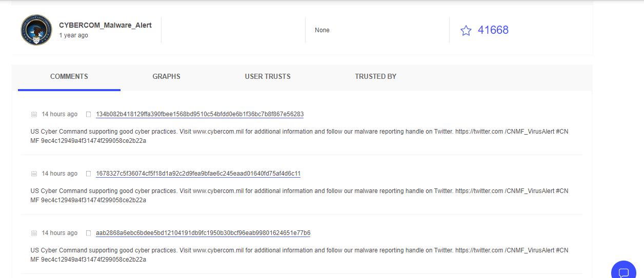Screen dimensions: 644x278
Task: Go to the Trusted By tab
Action: click(375, 76)
